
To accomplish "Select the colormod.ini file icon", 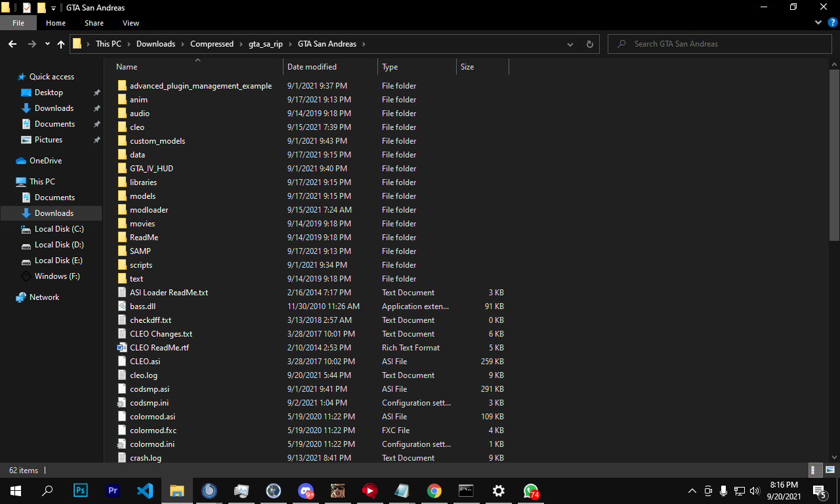I will [121, 444].
